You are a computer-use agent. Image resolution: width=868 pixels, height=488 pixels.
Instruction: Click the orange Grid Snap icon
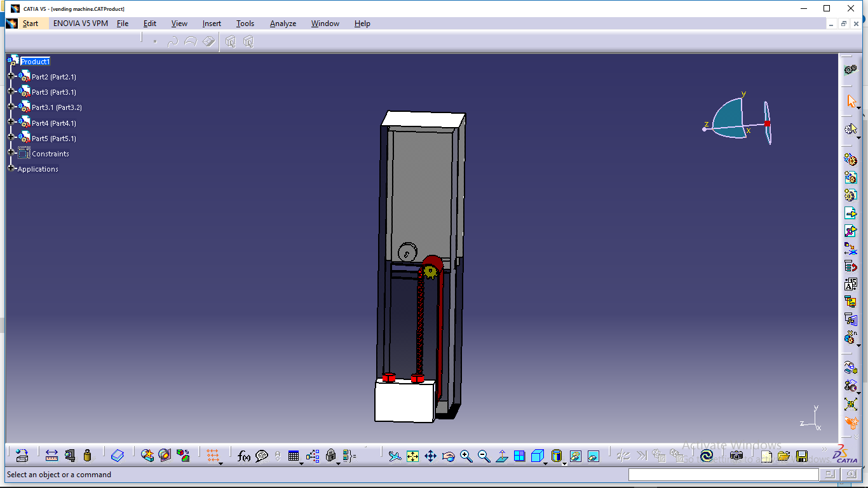pyautogui.click(x=213, y=456)
